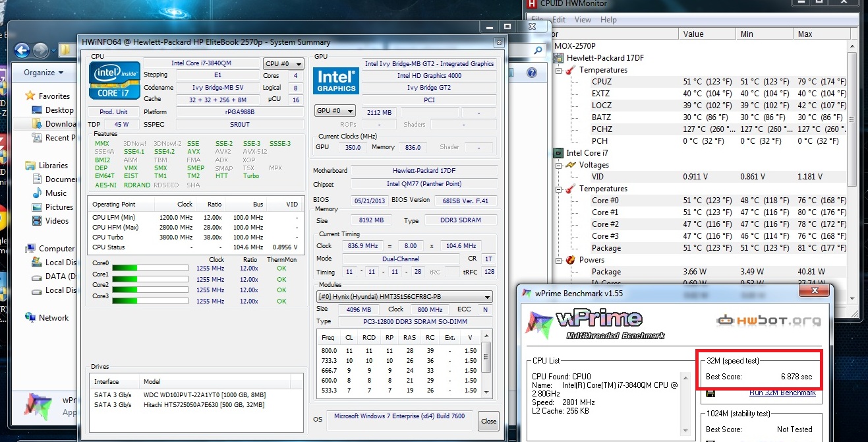
Task: Open the Organize dropdown in Explorer
Action: click(x=43, y=73)
